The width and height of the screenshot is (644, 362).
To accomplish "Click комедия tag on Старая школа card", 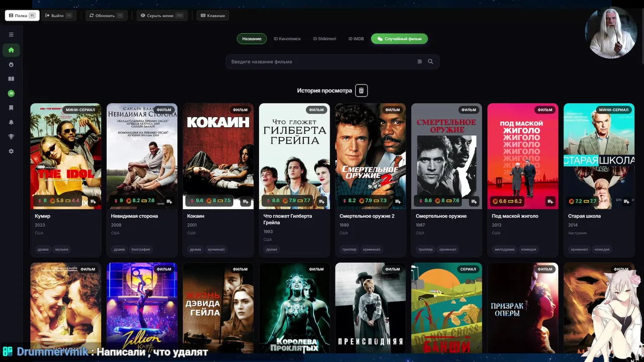I will point(602,249).
